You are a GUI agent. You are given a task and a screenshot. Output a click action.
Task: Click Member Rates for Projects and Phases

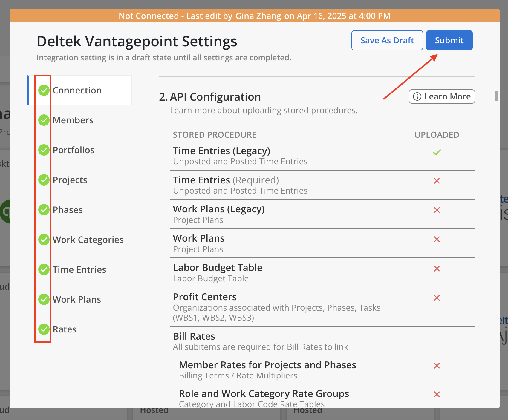click(267, 365)
